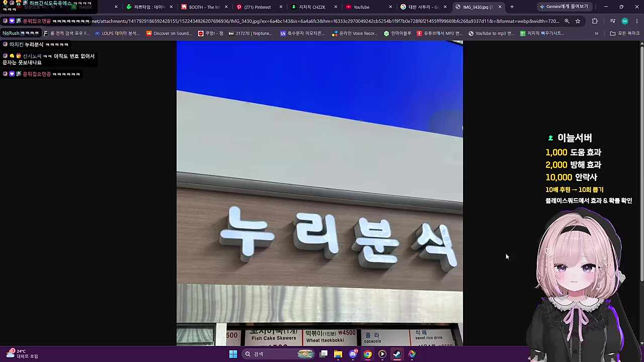Open the Windows Start menu
This screenshot has height=362, width=644.
coord(233,354)
